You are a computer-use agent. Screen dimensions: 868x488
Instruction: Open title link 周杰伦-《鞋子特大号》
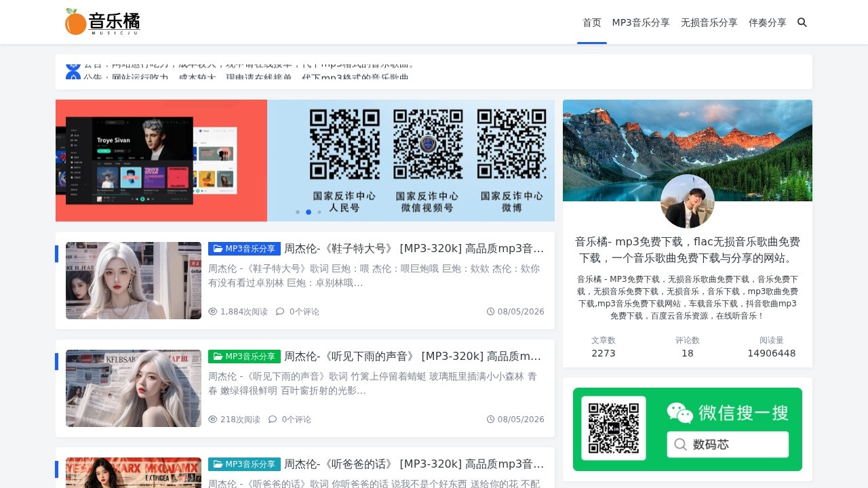(x=414, y=249)
